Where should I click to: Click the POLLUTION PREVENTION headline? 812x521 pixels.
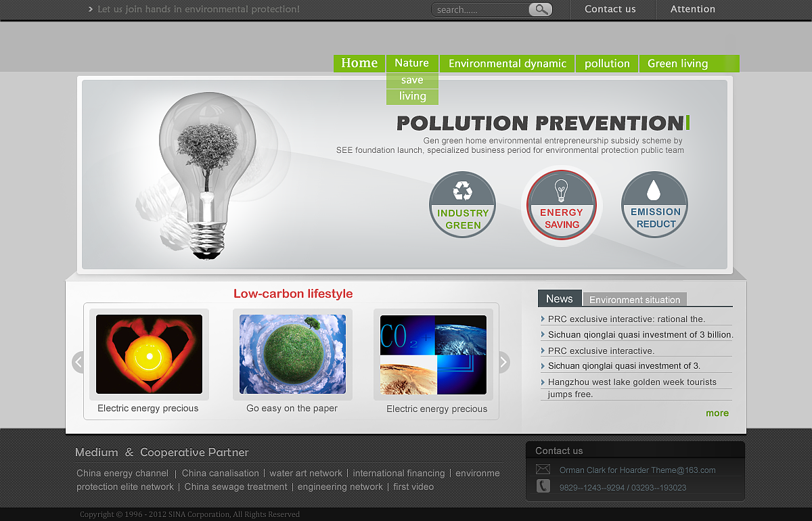pos(539,123)
